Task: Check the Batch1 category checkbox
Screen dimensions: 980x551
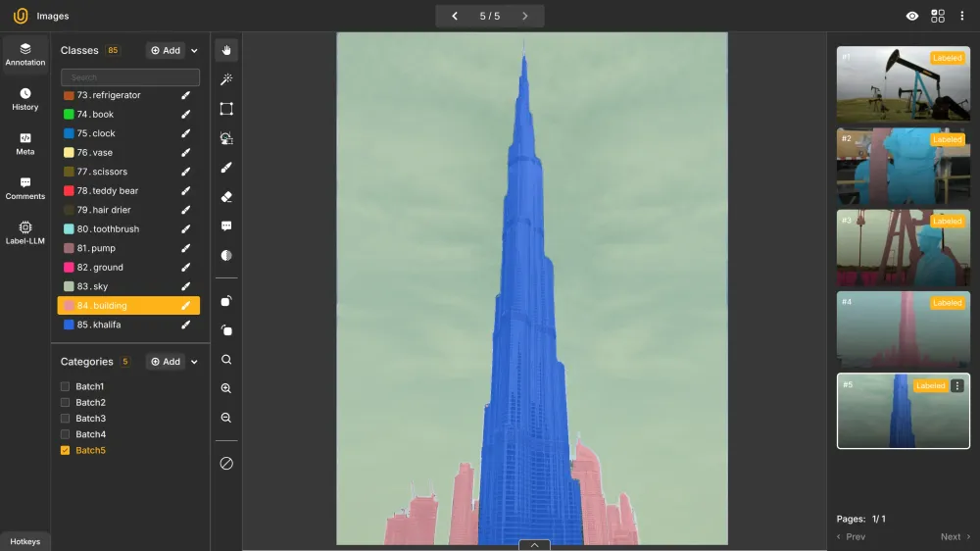Action: pos(66,387)
